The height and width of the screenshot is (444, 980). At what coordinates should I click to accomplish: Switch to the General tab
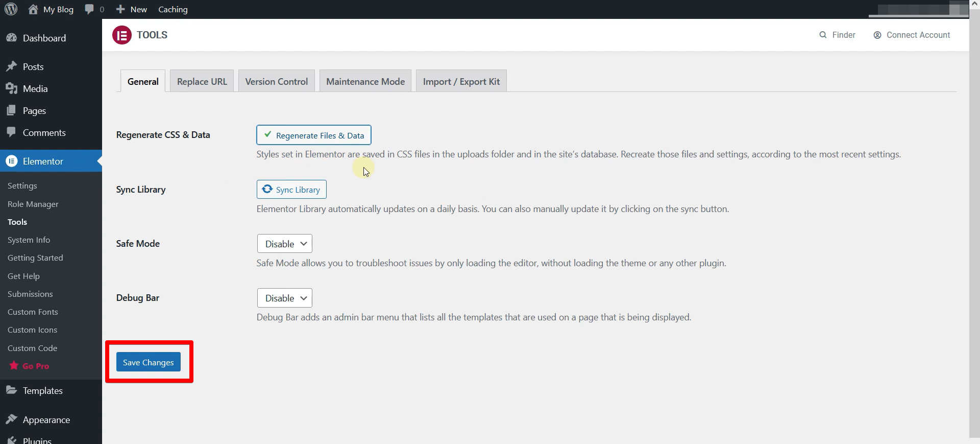point(143,81)
